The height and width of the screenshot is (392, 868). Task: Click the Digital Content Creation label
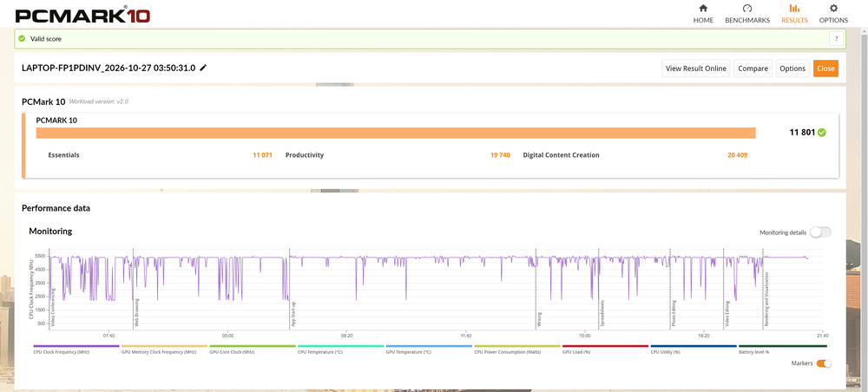coord(561,155)
